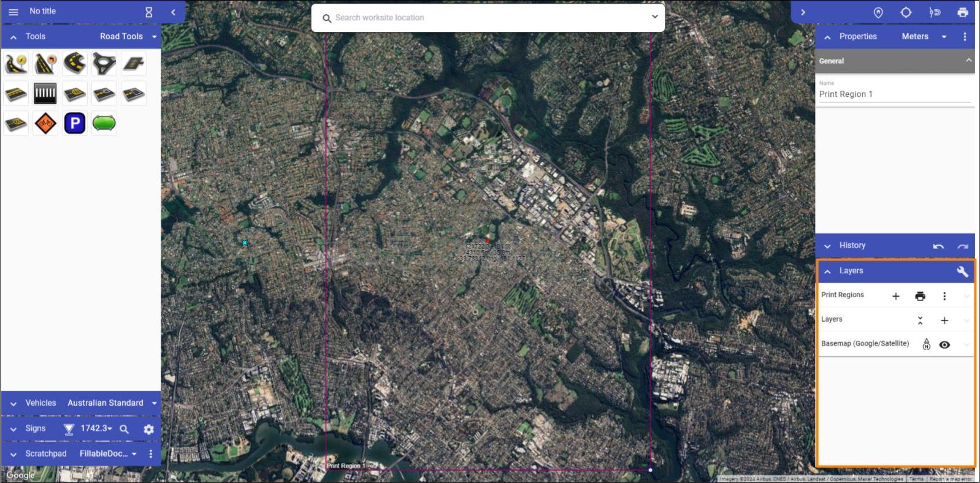Collapse all layers with double-chevron icon
Screen dimensions: 980x483
[920, 321]
